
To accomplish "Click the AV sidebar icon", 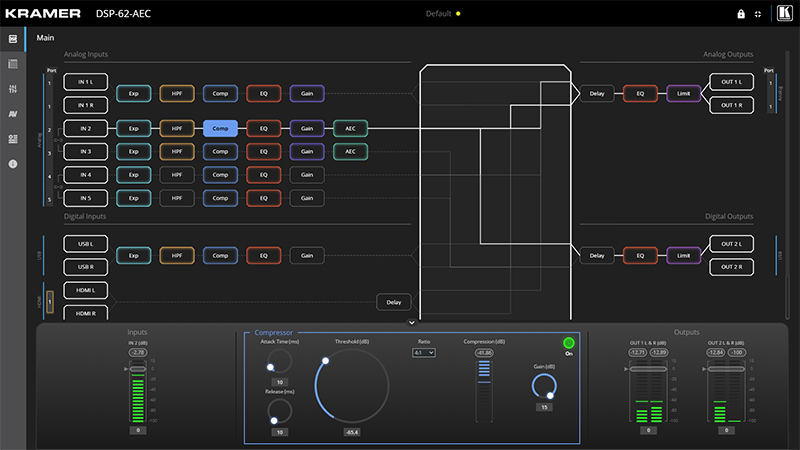I will coord(13,114).
